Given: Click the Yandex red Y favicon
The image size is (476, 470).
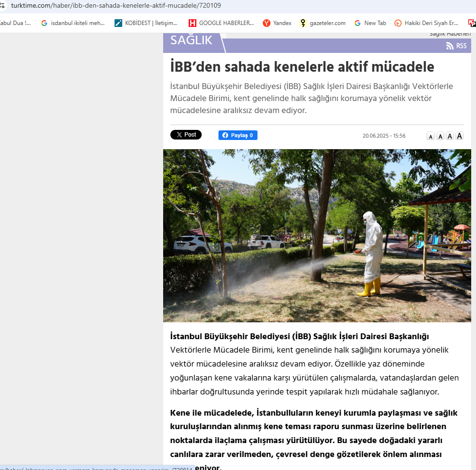Looking at the screenshot, I should tap(267, 23).
